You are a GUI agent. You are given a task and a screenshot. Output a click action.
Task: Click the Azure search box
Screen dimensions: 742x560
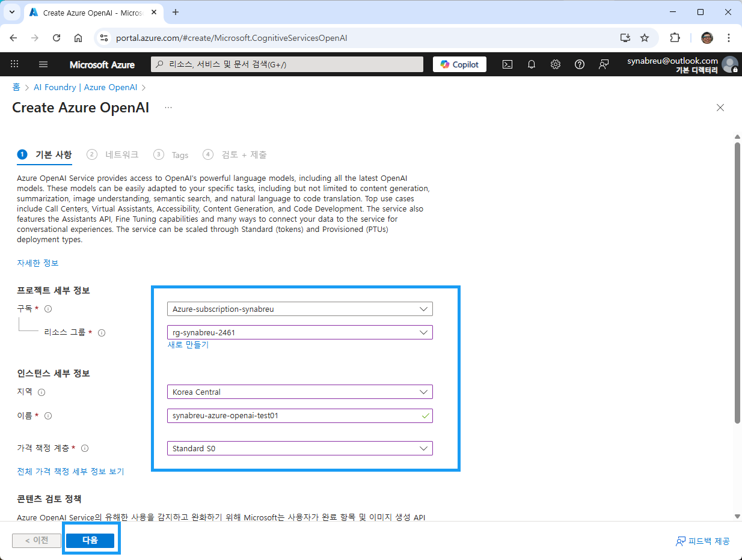click(x=287, y=64)
